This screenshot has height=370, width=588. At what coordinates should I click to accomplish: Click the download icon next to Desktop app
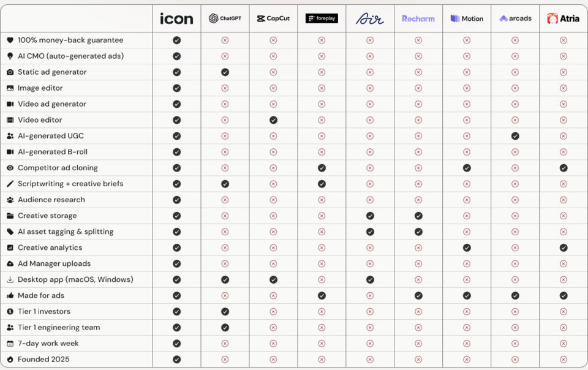point(10,280)
